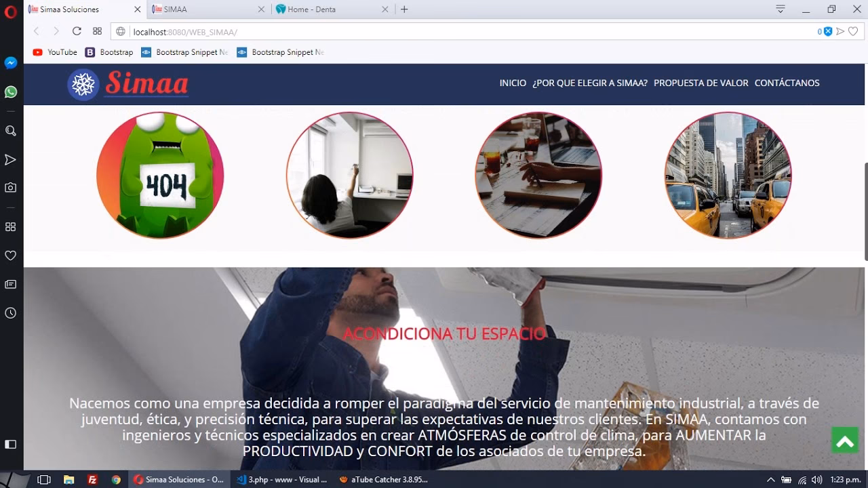Open My Flow from the sidebar
This screenshot has height=488, width=868.
point(9,159)
